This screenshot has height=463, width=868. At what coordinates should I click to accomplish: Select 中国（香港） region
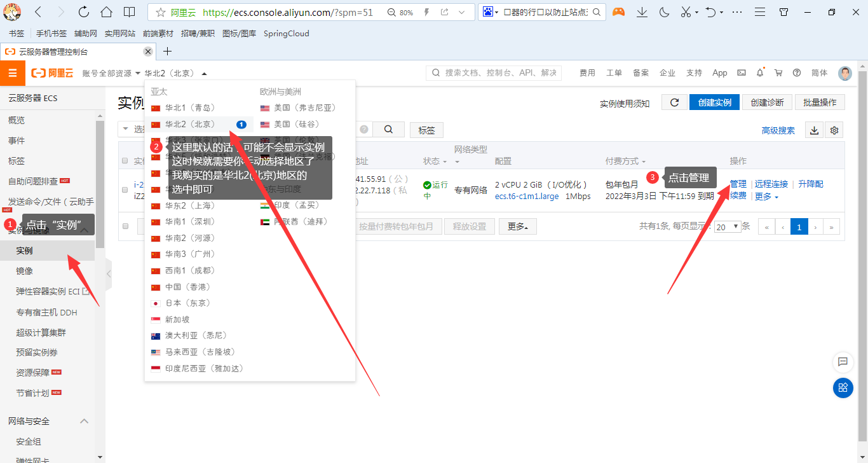[180, 287]
